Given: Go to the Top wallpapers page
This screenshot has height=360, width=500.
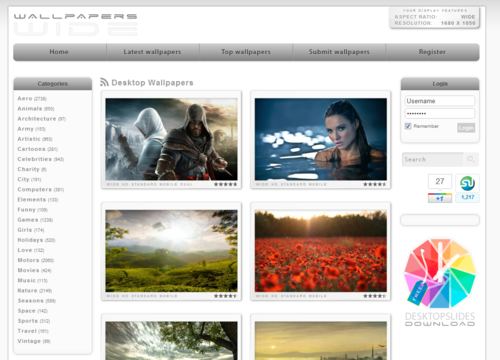Looking at the screenshot, I should click(246, 52).
